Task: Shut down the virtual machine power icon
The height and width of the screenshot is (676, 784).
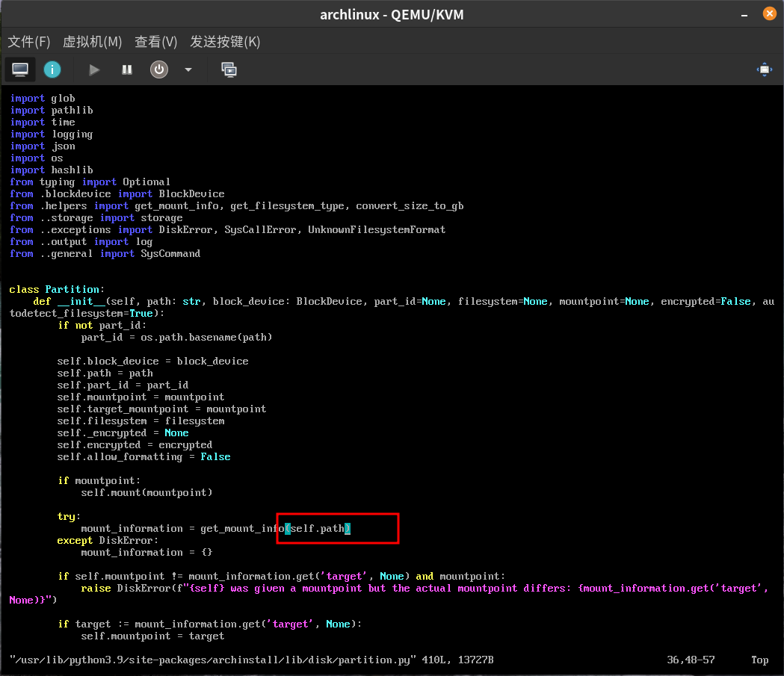Action: 159,69
